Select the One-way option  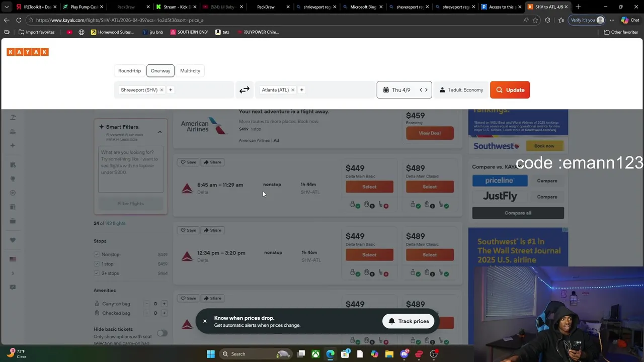[160, 71]
